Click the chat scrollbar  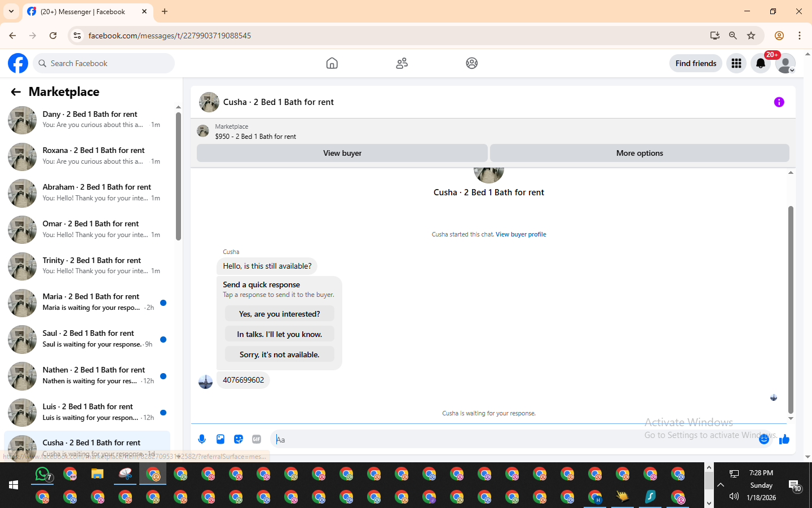point(791,309)
